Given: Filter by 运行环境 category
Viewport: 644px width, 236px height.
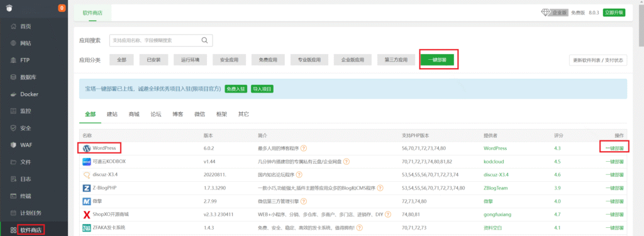Looking at the screenshot, I should [x=190, y=60].
